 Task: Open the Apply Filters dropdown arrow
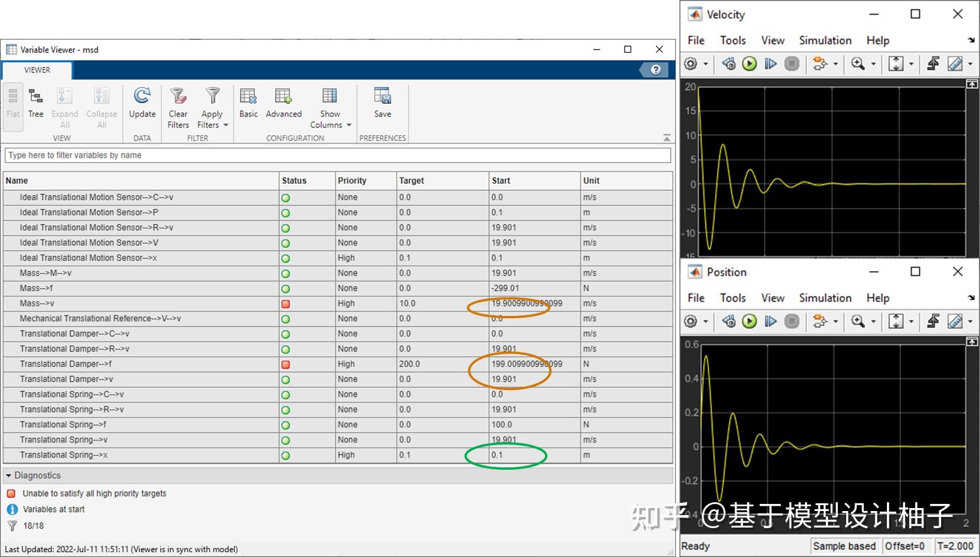[225, 124]
